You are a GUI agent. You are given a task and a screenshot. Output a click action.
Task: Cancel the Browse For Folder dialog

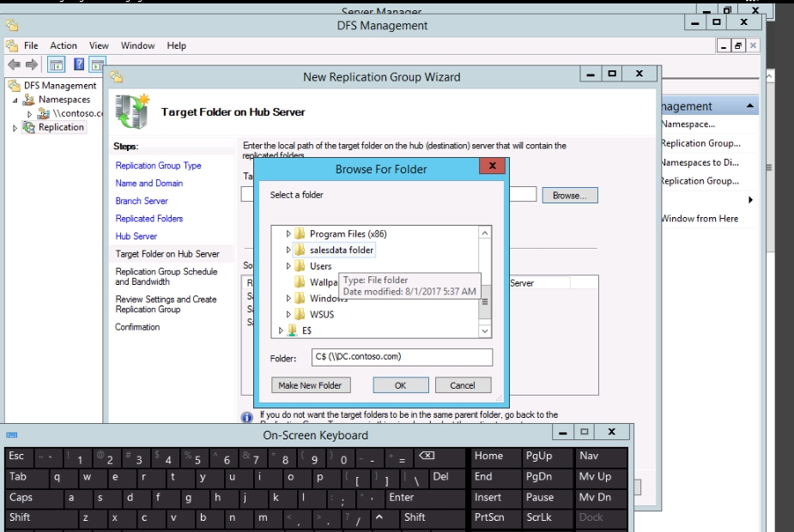coord(463,385)
